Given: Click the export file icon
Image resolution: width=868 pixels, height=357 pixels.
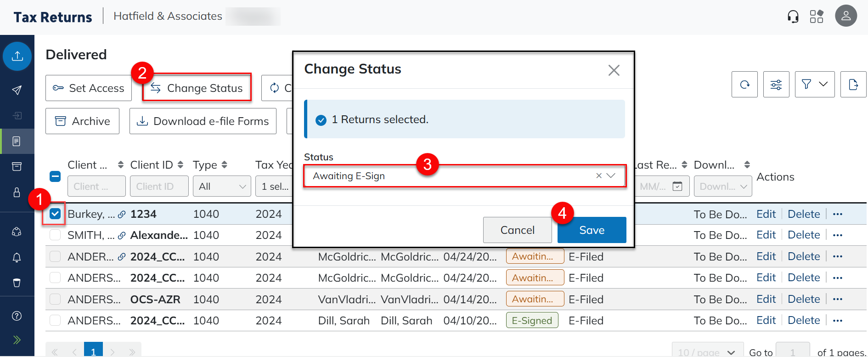Looking at the screenshot, I should click(853, 85).
